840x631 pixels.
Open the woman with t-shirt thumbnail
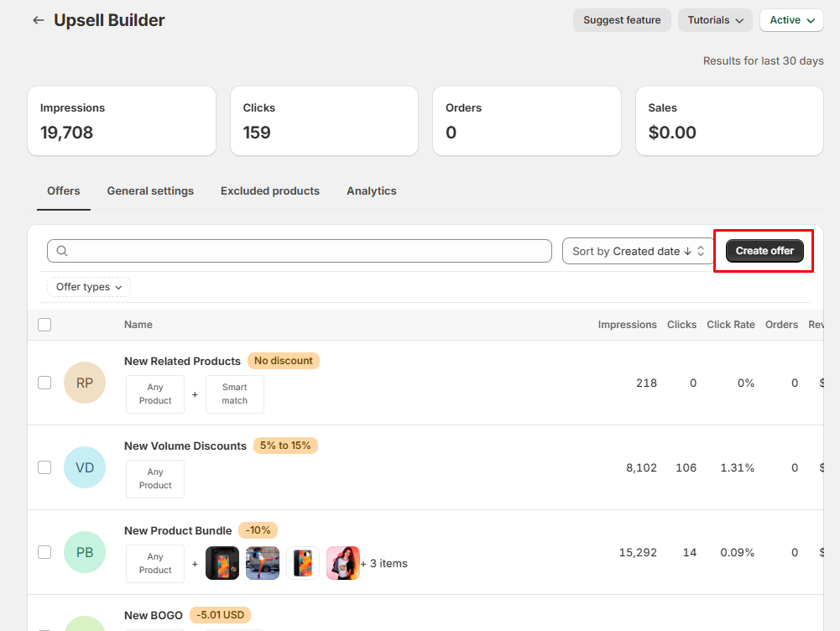coord(343,563)
